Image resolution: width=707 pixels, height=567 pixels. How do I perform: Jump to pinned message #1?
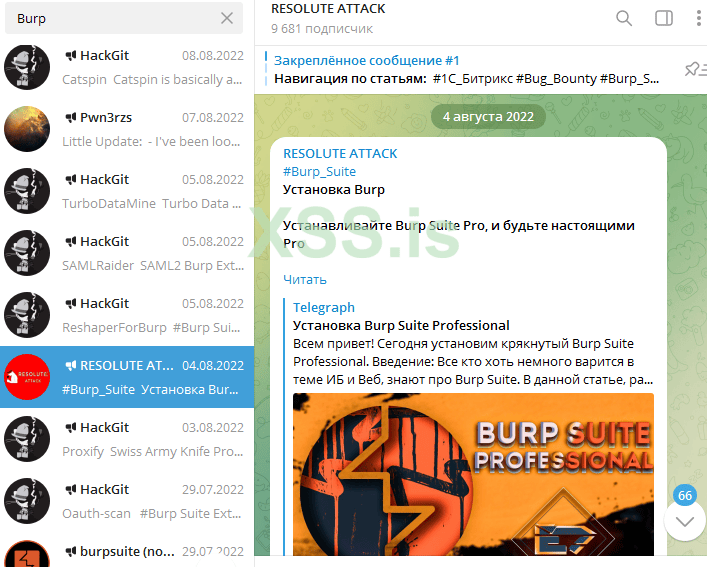pos(467,69)
